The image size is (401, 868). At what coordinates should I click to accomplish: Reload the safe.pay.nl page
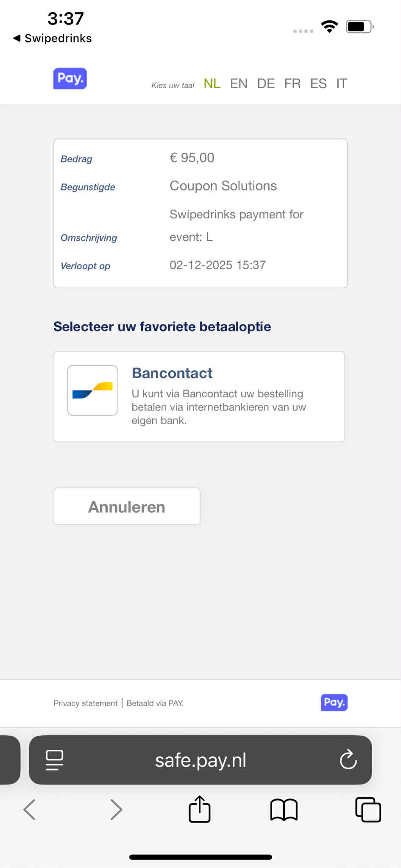coord(348,760)
